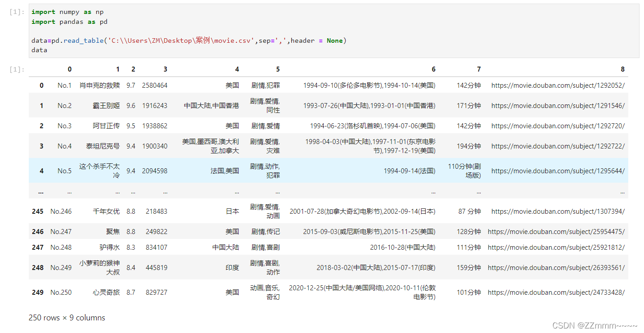Open douban link ending 1292720
644x333 pixels.
point(558,126)
